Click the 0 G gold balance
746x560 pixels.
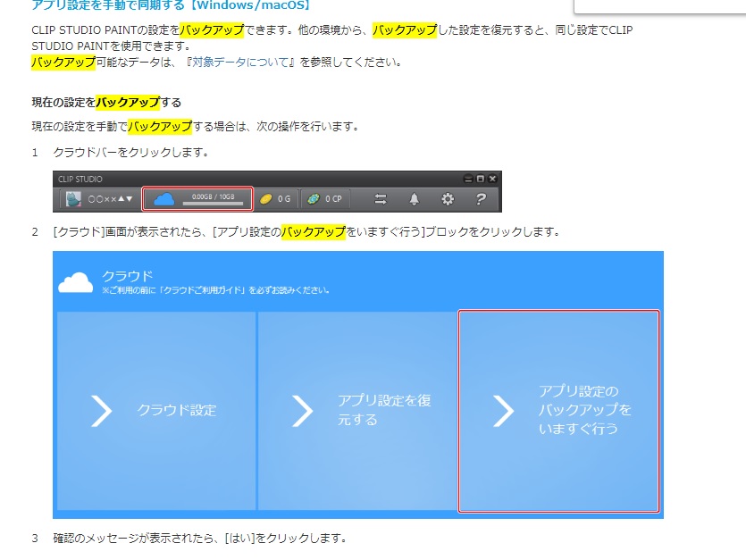coord(284,199)
